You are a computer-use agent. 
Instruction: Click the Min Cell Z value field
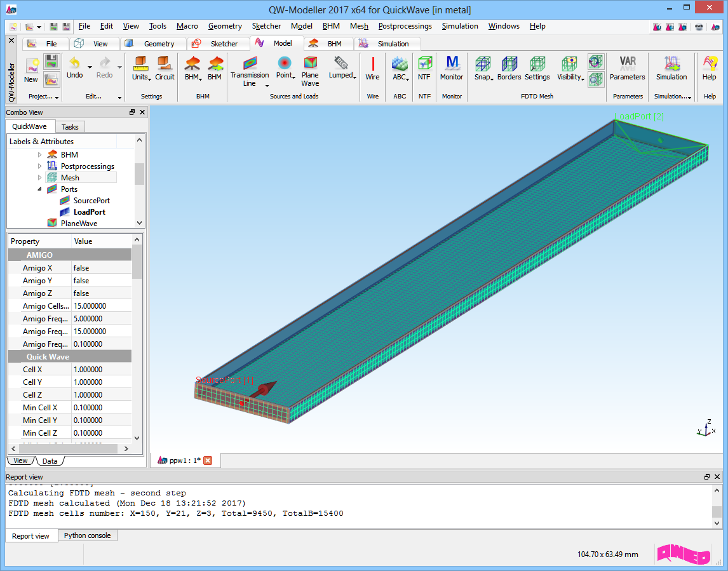tap(101, 433)
